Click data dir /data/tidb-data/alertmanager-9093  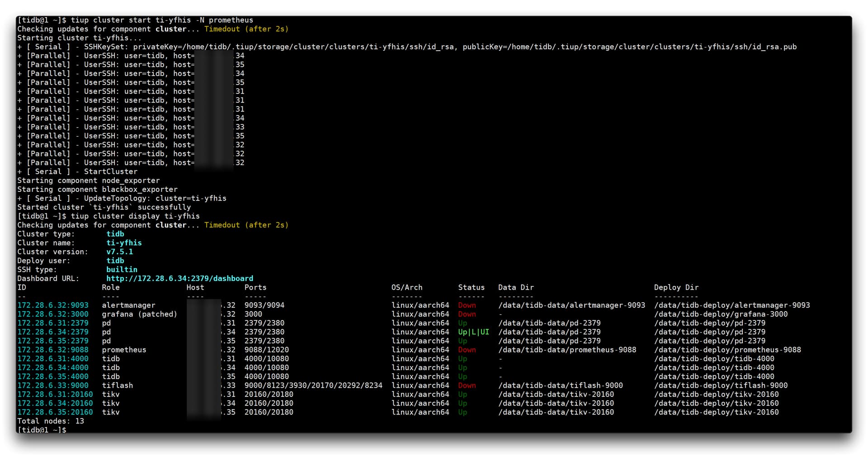[572, 305]
